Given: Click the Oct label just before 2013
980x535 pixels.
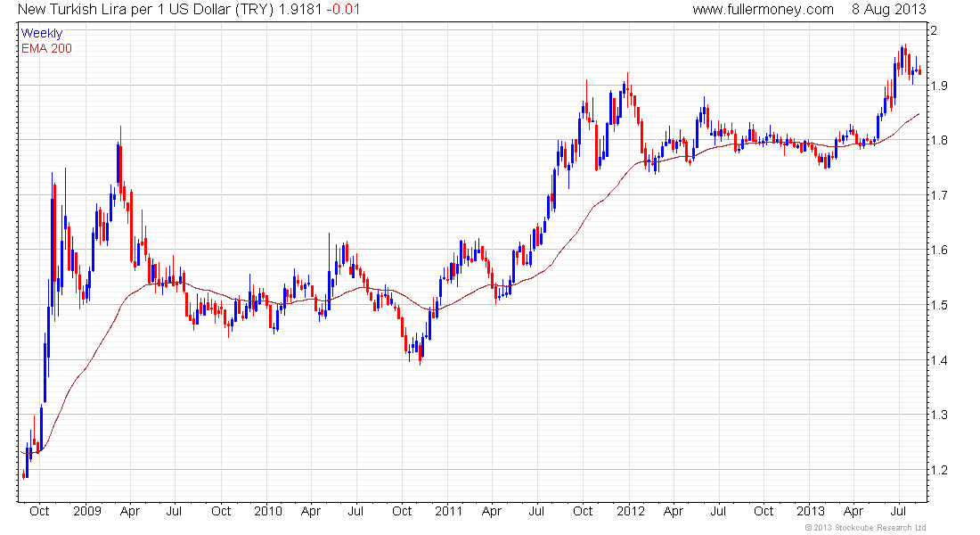Looking at the screenshot, I should 764,511.
